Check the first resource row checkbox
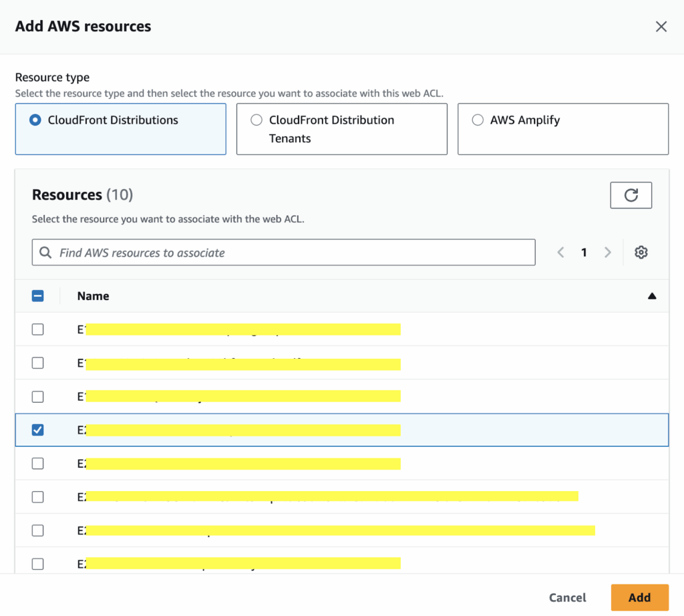This screenshot has height=616, width=684. click(x=38, y=329)
